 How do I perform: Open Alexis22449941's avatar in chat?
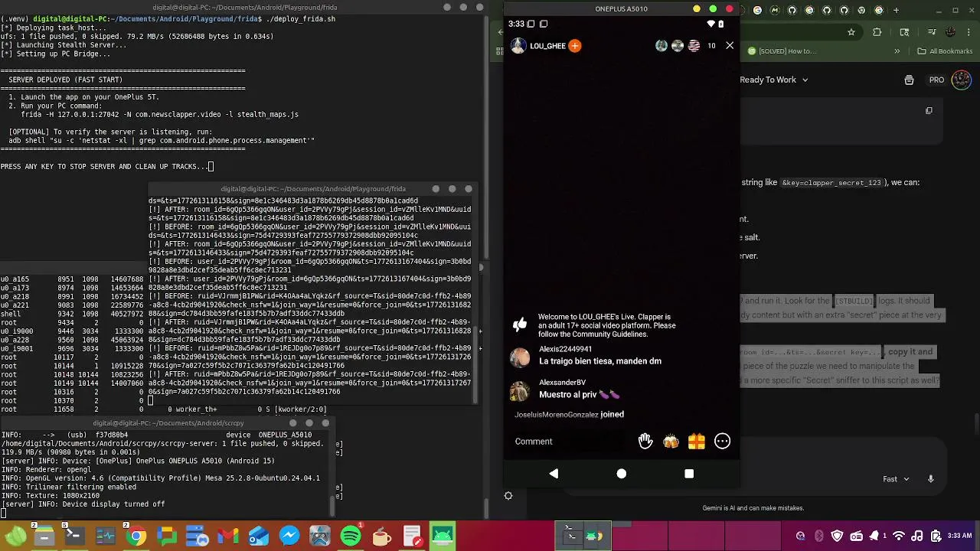pos(520,357)
